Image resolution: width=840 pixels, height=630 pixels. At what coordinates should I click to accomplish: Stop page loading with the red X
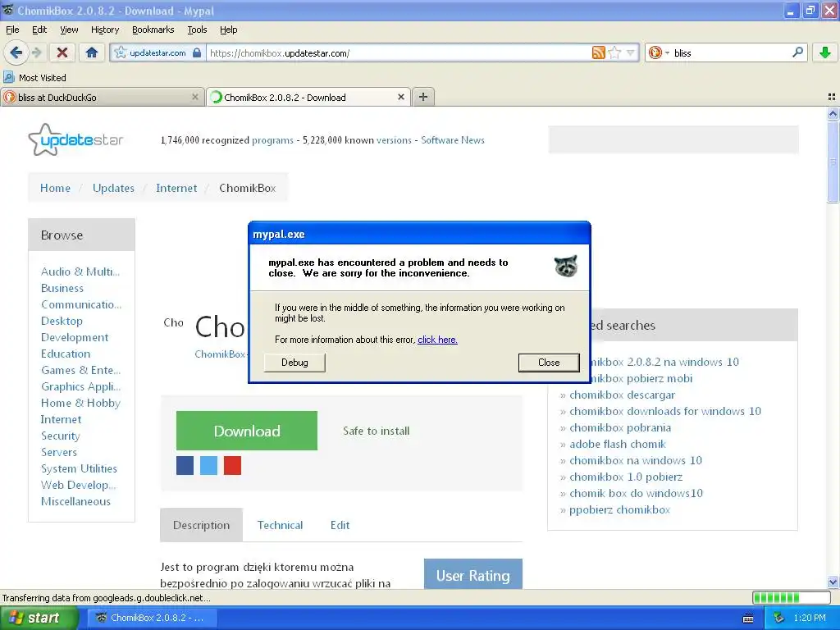[62, 52]
